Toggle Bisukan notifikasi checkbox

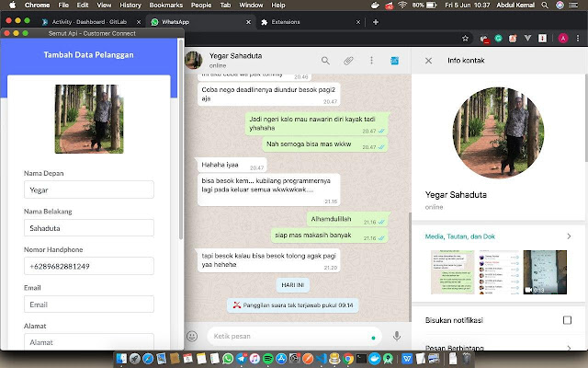[x=567, y=320]
